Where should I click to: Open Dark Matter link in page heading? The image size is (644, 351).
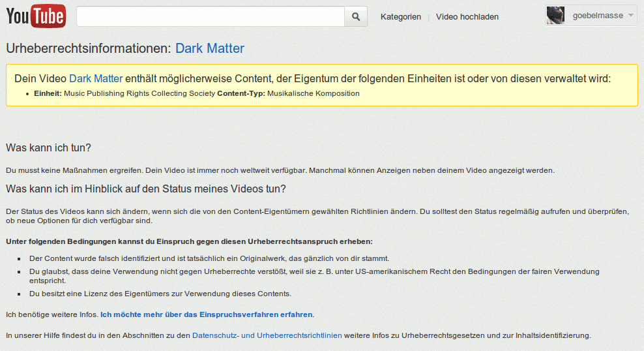point(209,48)
